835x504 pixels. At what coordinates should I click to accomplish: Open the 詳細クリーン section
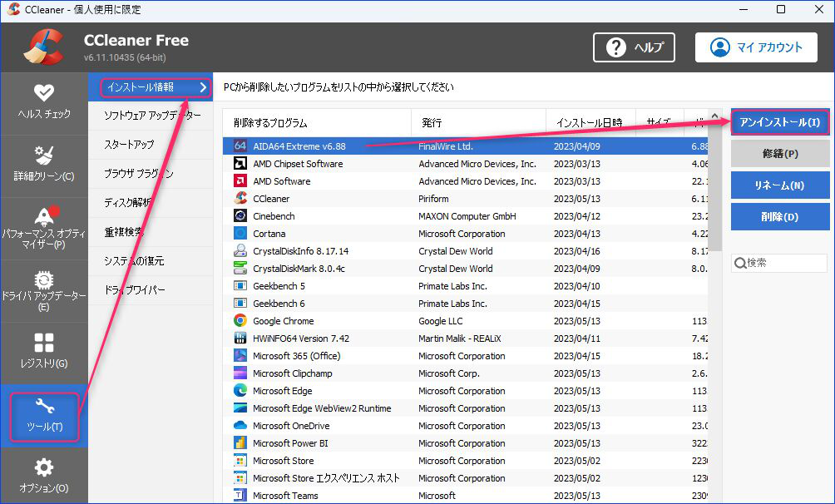coord(44,166)
